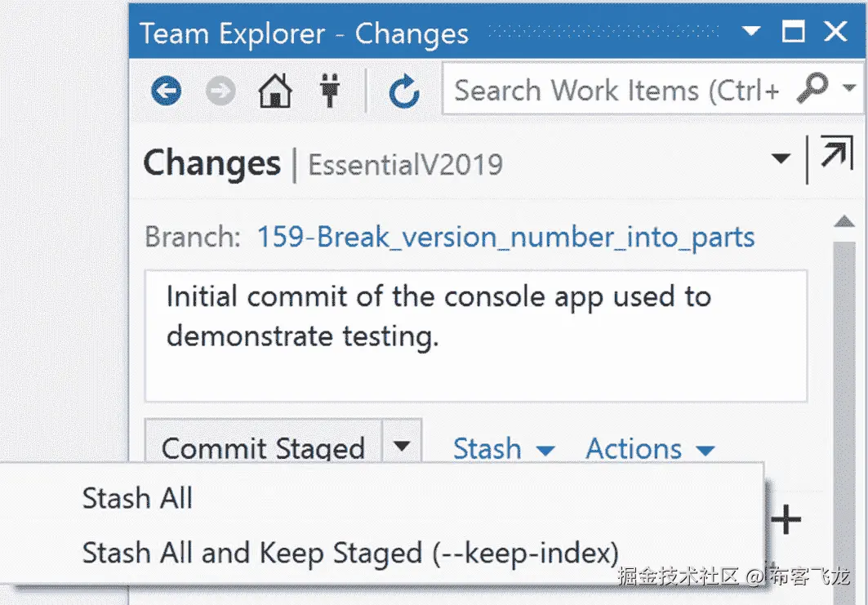
Task: Open the Commit Staged split-button arrow
Action: (402, 446)
